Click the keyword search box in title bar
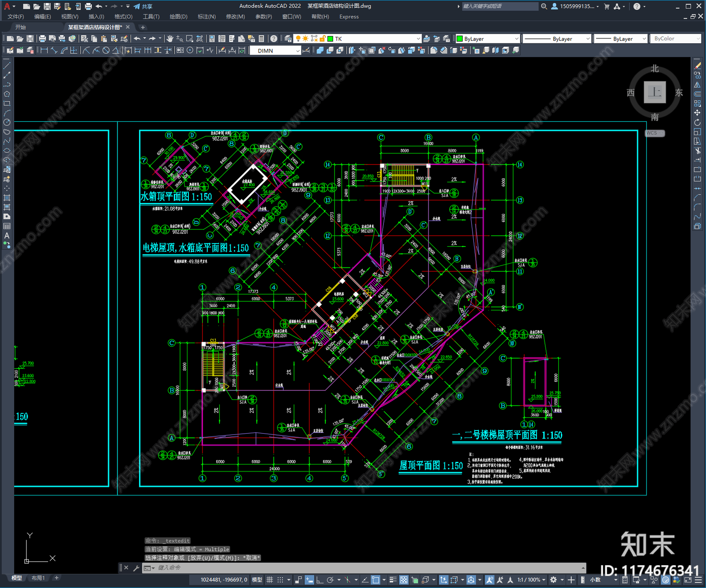Viewport: 706px width, 588px height. click(500, 6)
